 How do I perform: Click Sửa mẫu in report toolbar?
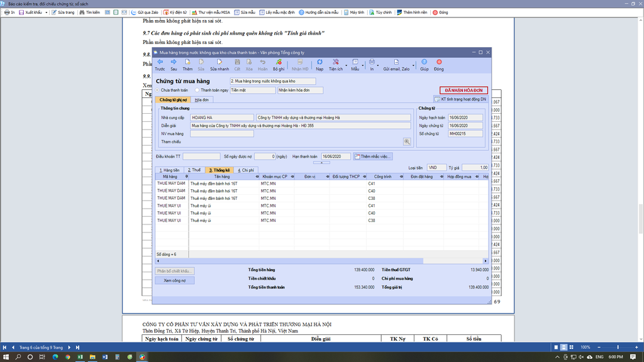245,13
